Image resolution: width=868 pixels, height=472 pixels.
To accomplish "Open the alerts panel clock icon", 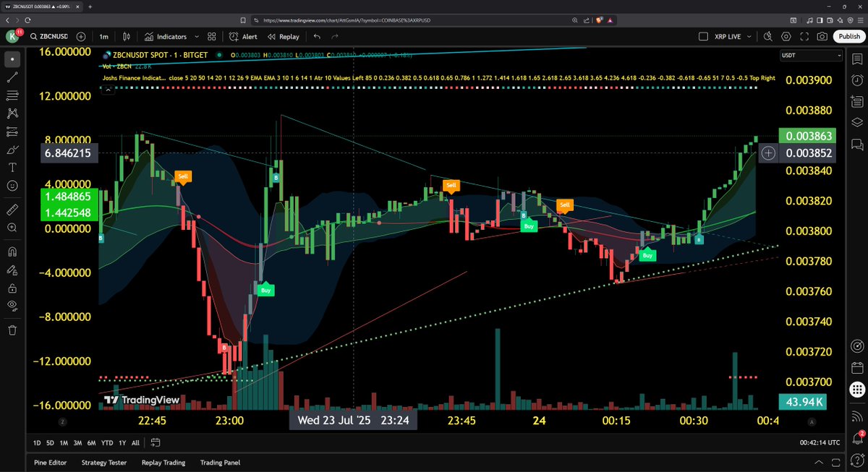I will (x=856, y=80).
